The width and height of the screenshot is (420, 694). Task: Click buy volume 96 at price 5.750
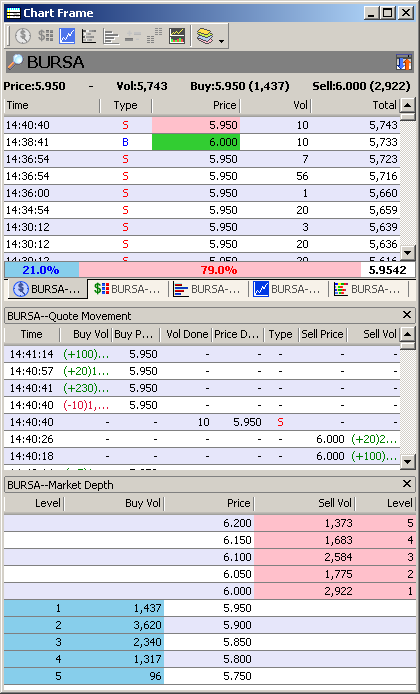click(x=154, y=676)
